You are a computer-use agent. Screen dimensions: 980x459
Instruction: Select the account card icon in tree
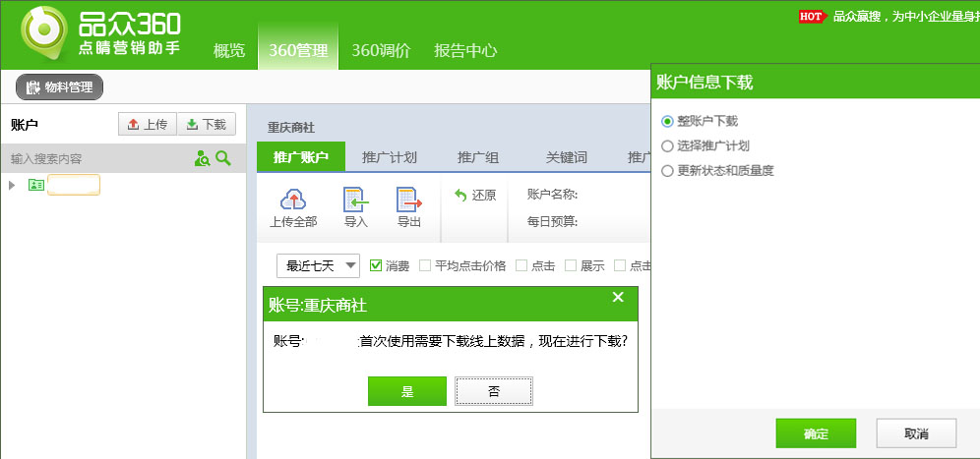click(36, 185)
